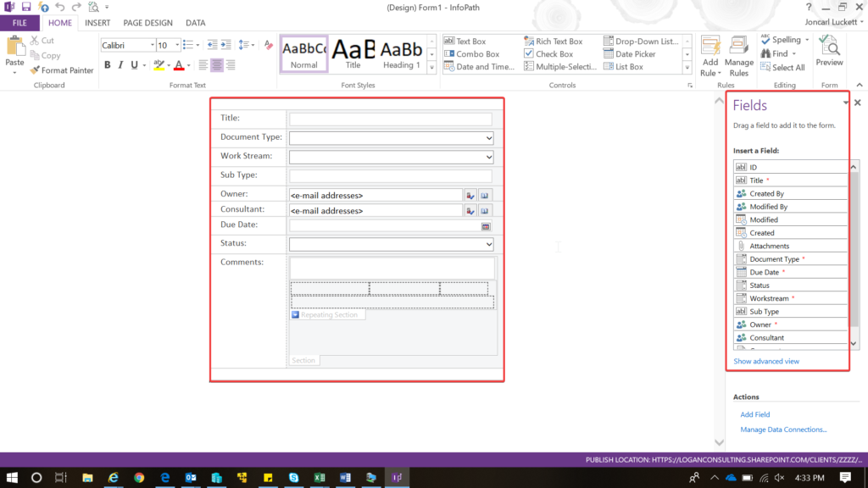This screenshot has width=868, height=488.
Task: Apply red font color
Action: click(x=179, y=64)
